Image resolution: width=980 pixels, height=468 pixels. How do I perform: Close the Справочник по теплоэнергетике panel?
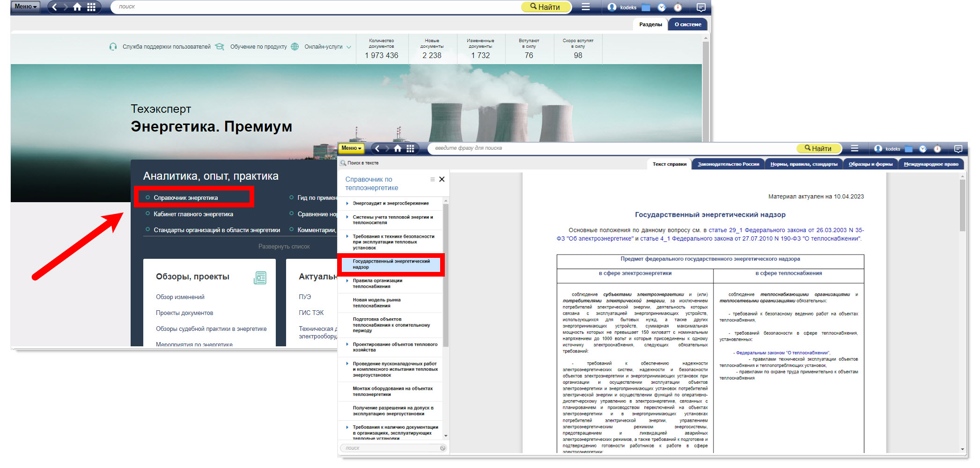[x=442, y=180]
